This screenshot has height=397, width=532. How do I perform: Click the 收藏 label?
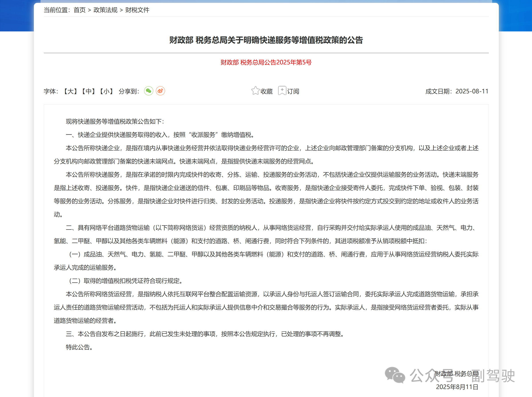pyautogui.click(x=267, y=91)
